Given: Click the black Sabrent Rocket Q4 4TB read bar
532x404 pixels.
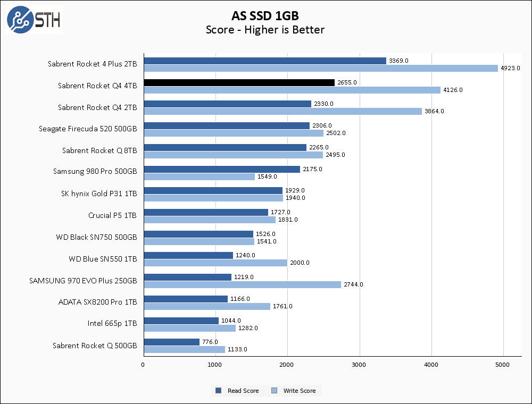Looking at the screenshot, I should point(239,83).
